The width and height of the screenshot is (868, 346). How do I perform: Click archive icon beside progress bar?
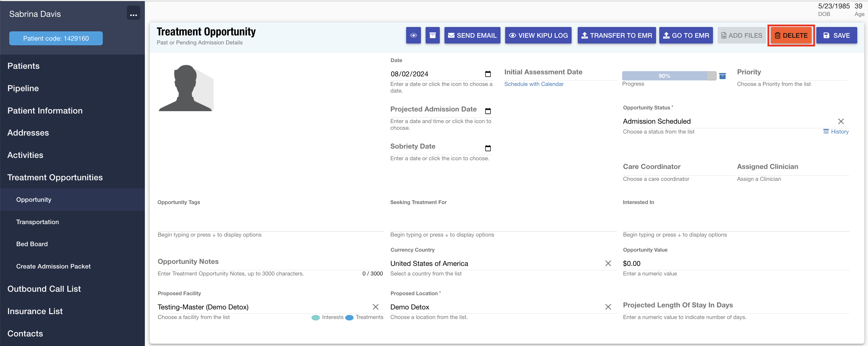723,76
